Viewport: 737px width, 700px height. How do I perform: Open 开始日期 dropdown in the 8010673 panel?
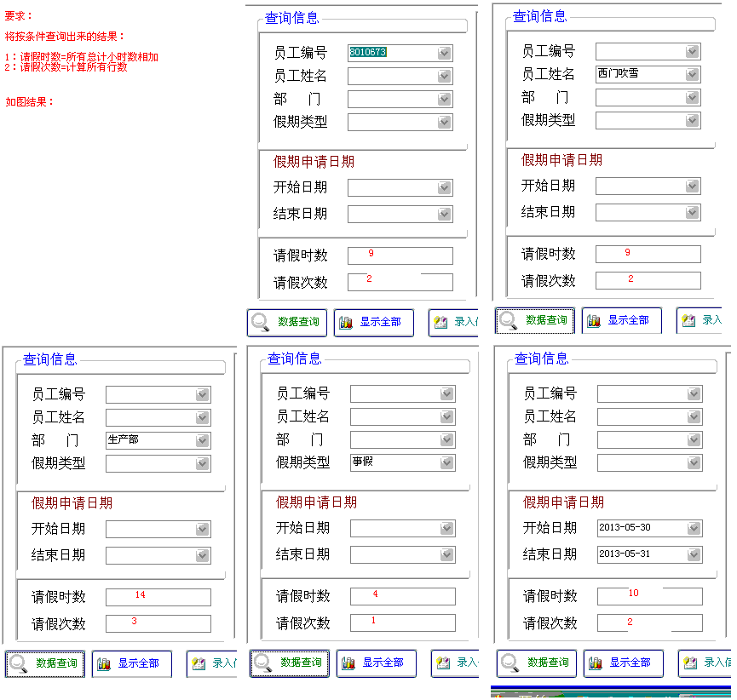[x=444, y=188]
